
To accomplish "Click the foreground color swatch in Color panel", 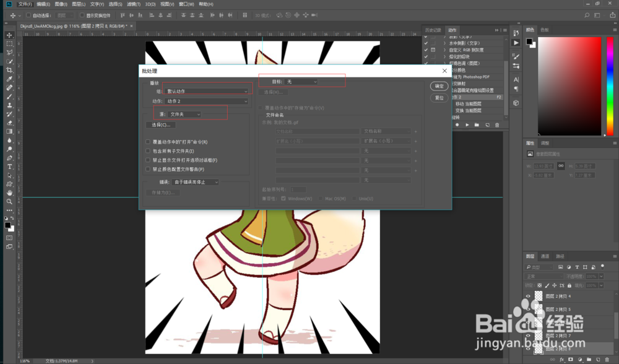I will coord(529,42).
